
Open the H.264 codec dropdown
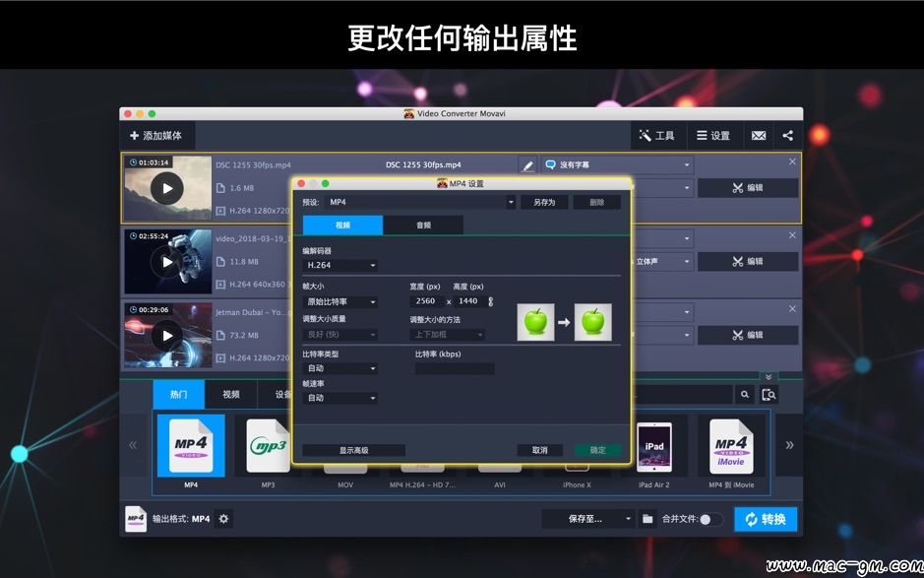340,266
